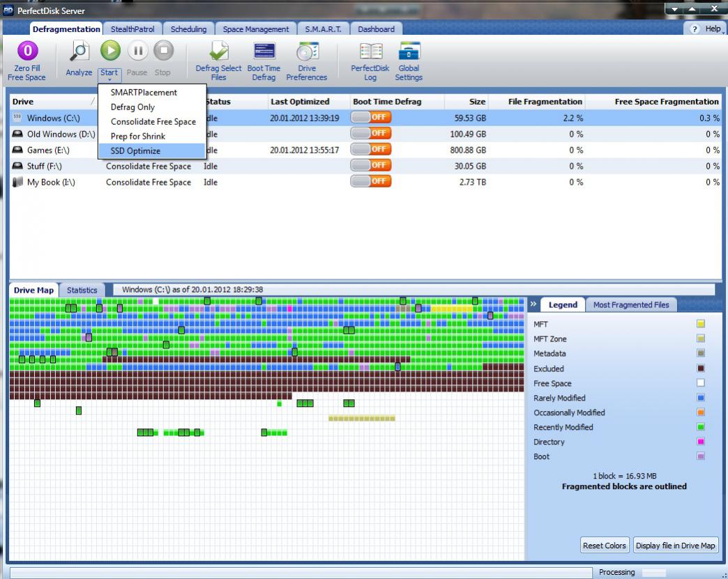Click drive icon next to Stuff (F:\)
Screen dimensions: 728x579
(17, 166)
